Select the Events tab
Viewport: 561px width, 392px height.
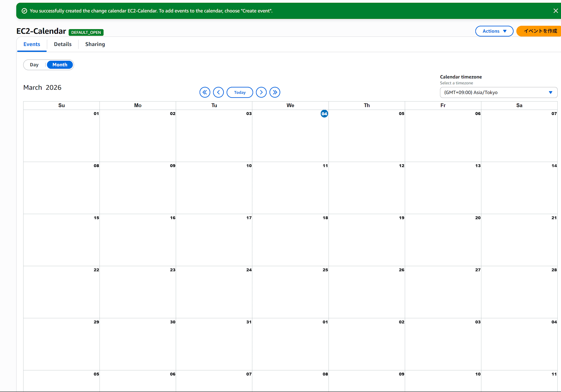[32, 44]
